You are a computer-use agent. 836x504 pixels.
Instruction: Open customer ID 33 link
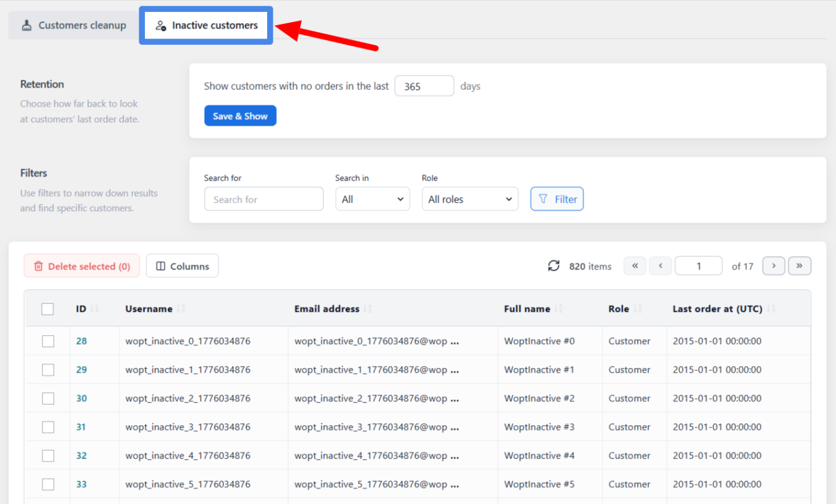click(81, 484)
